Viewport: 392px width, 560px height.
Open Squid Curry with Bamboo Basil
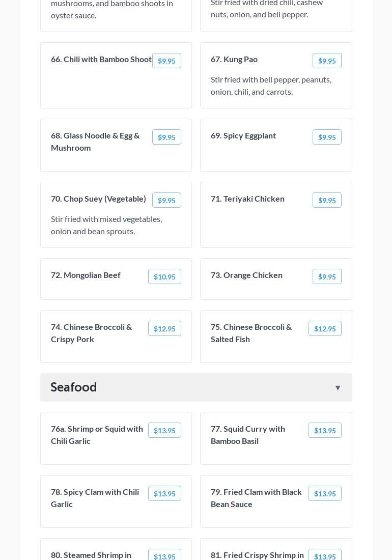(248, 435)
